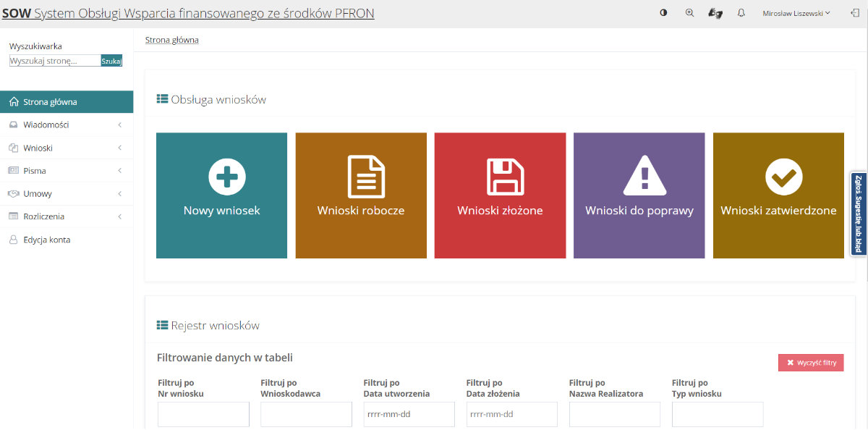This screenshot has height=430, width=868.
Task: Open notifications bell icon
Action: (x=741, y=13)
